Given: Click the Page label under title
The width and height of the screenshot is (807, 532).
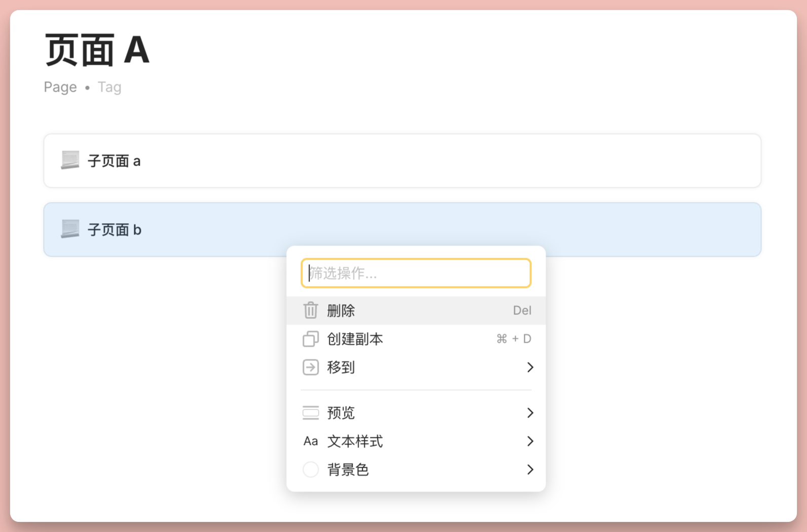Looking at the screenshot, I should point(60,87).
